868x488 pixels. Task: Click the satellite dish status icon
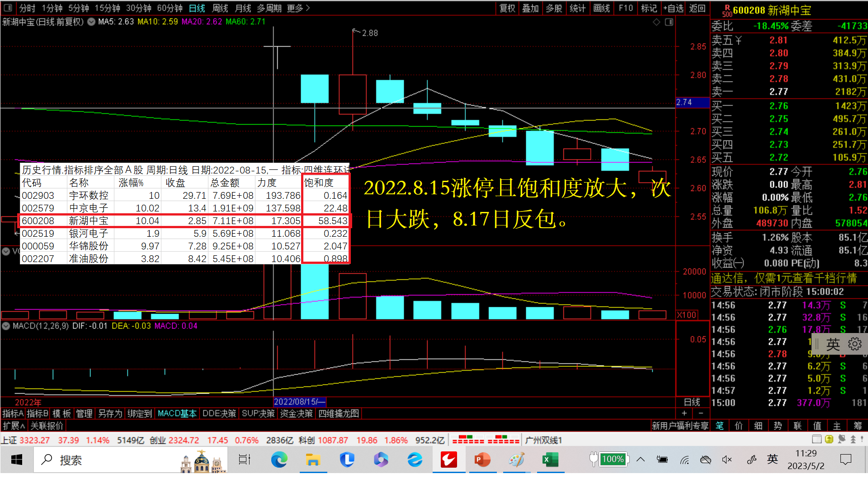pos(841,439)
